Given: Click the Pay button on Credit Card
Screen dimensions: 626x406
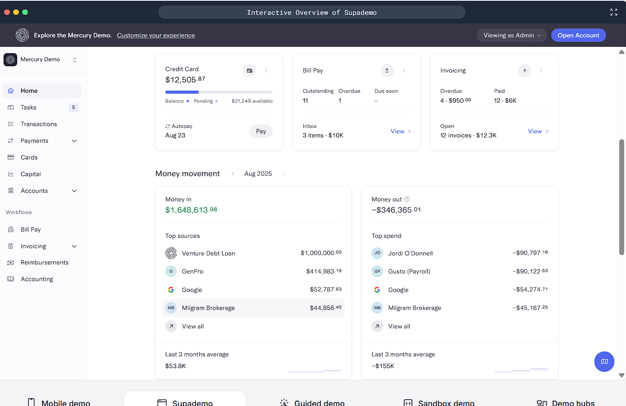Looking at the screenshot, I should 261,131.
